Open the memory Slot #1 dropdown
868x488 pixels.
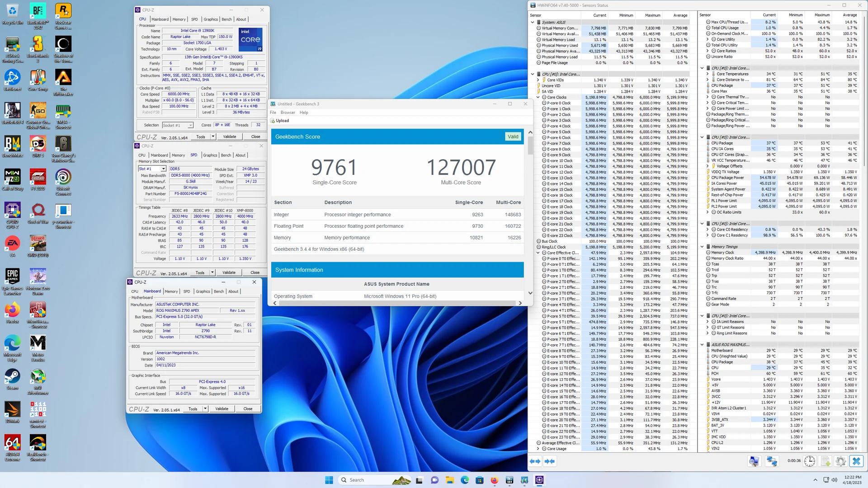click(163, 169)
